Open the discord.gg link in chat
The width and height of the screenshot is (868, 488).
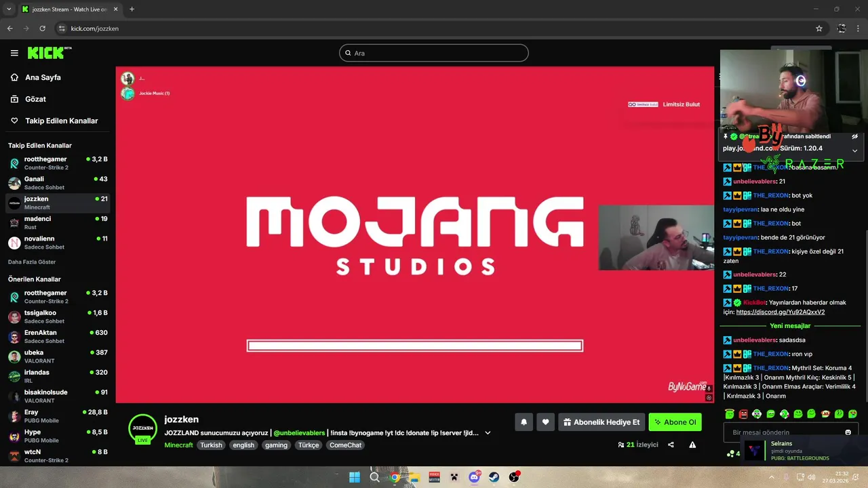780,312
